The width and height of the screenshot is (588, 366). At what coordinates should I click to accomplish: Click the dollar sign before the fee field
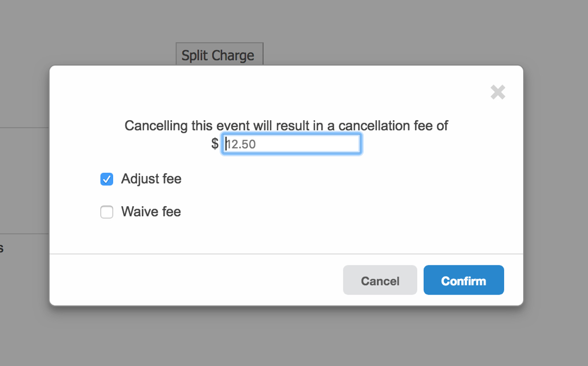pos(215,144)
